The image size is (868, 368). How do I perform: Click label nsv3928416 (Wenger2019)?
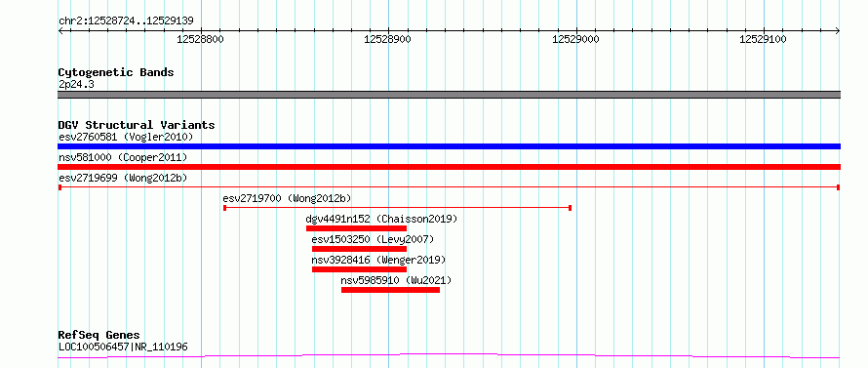pyautogui.click(x=378, y=260)
